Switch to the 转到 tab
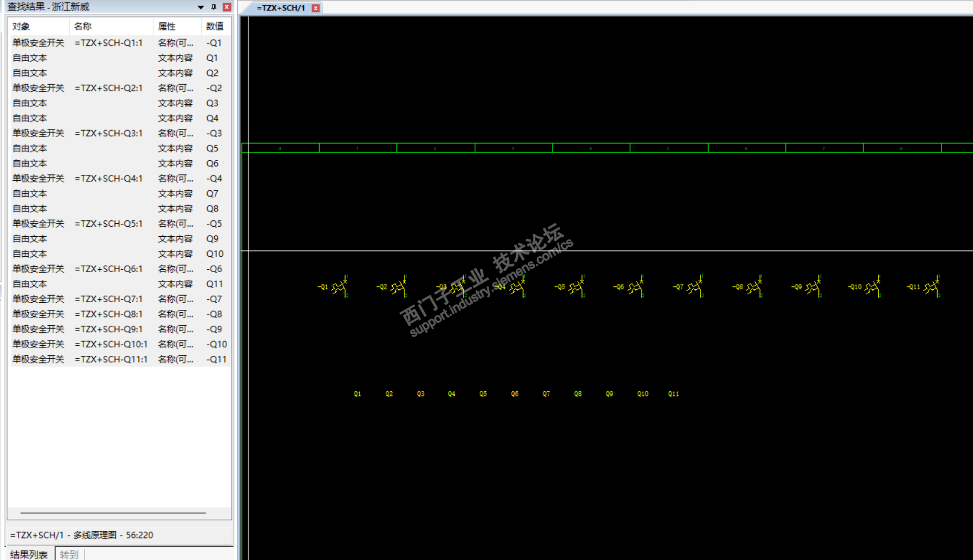Viewport: 973px width, 560px height. point(69,554)
